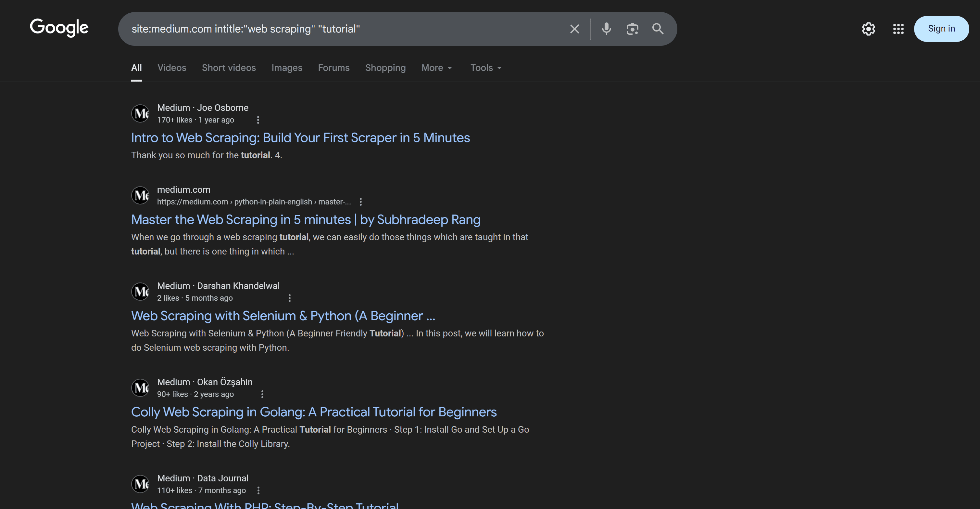
Task: Click the Medium favicon next to Joe Osborne
Action: coord(140,113)
